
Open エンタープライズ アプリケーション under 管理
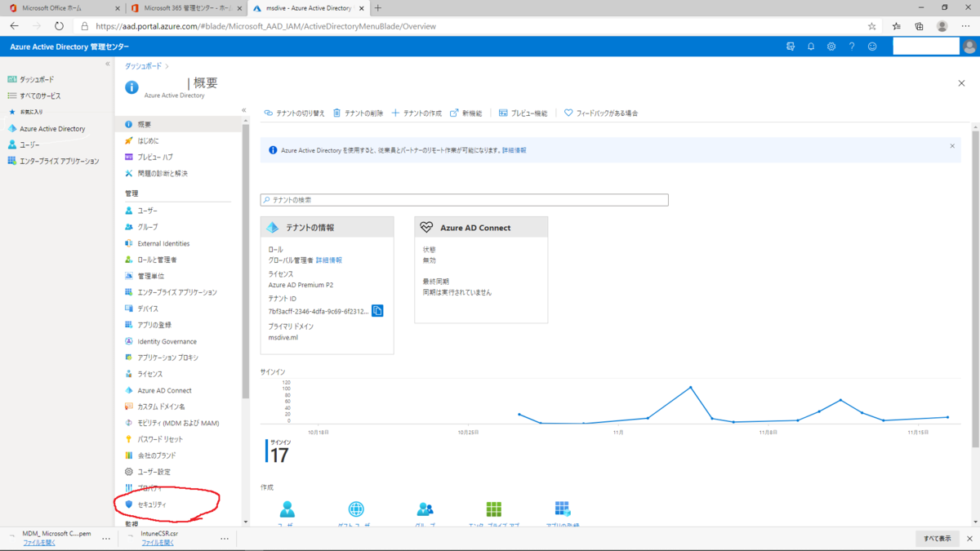[x=179, y=292]
